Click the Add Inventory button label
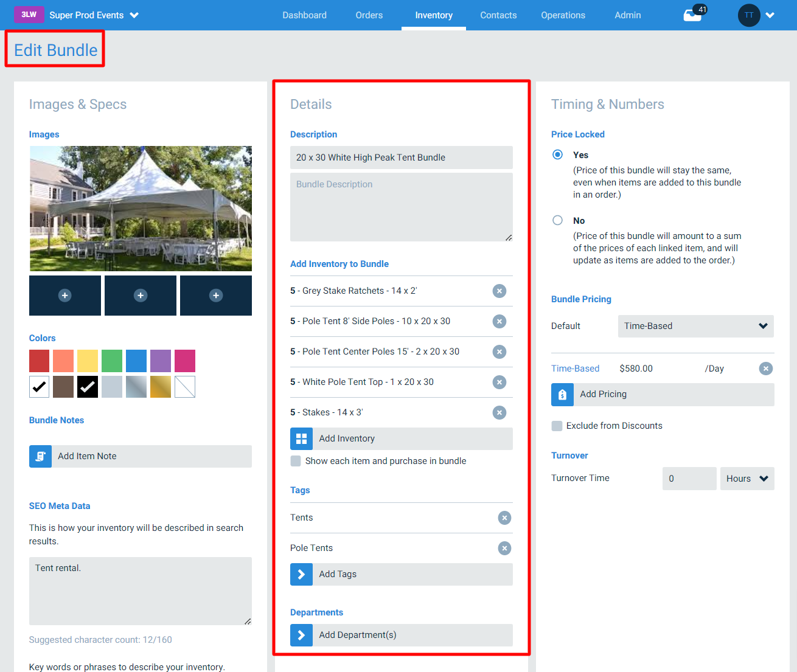 tap(347, 438)
